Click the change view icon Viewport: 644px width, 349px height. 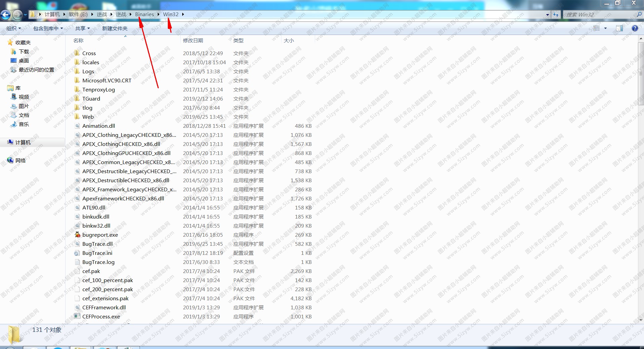[x=596, y=28]
